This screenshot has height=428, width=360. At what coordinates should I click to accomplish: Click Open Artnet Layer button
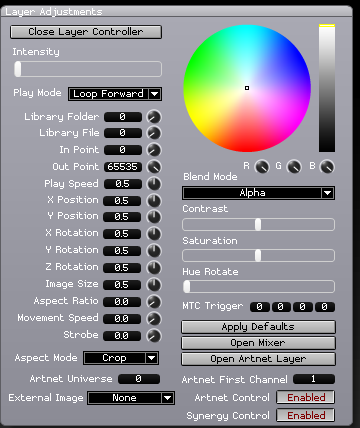[258, 359]
